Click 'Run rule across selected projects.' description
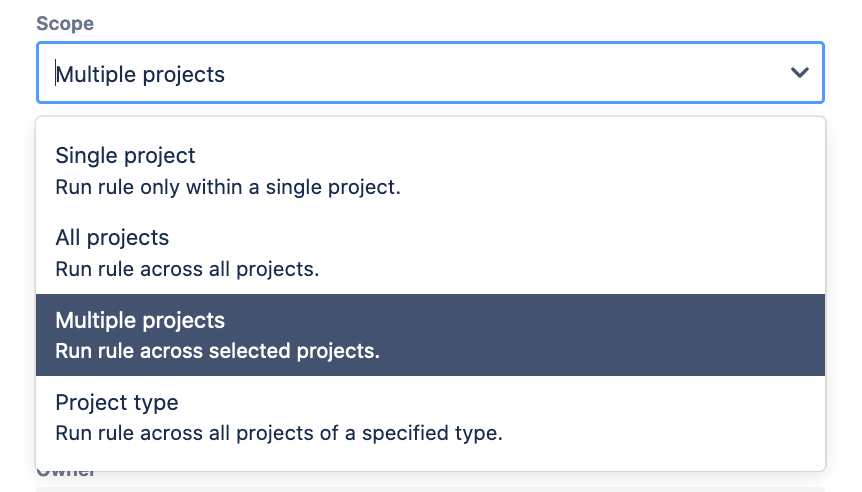862x492 pixels. 217,351
